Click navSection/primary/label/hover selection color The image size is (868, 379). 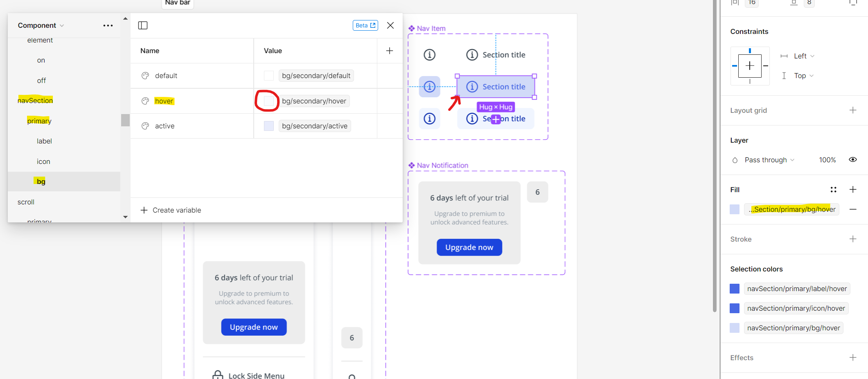(x=797, y=289)
